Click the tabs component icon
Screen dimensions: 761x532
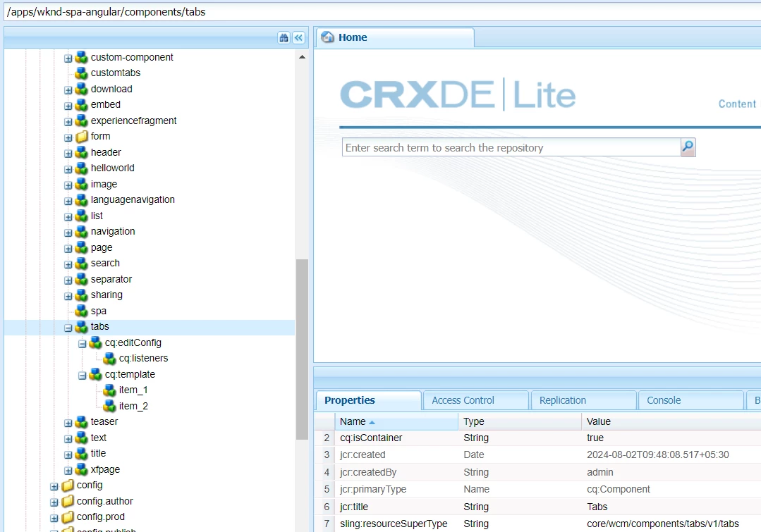click(82, 326)
